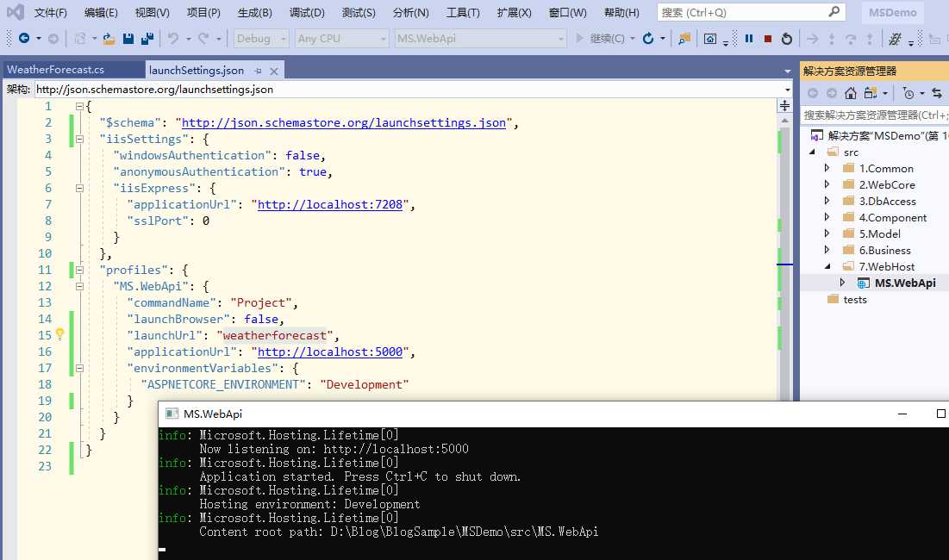
Task: Select the 2.WebCore folder
Action: [x=887, y=184]
